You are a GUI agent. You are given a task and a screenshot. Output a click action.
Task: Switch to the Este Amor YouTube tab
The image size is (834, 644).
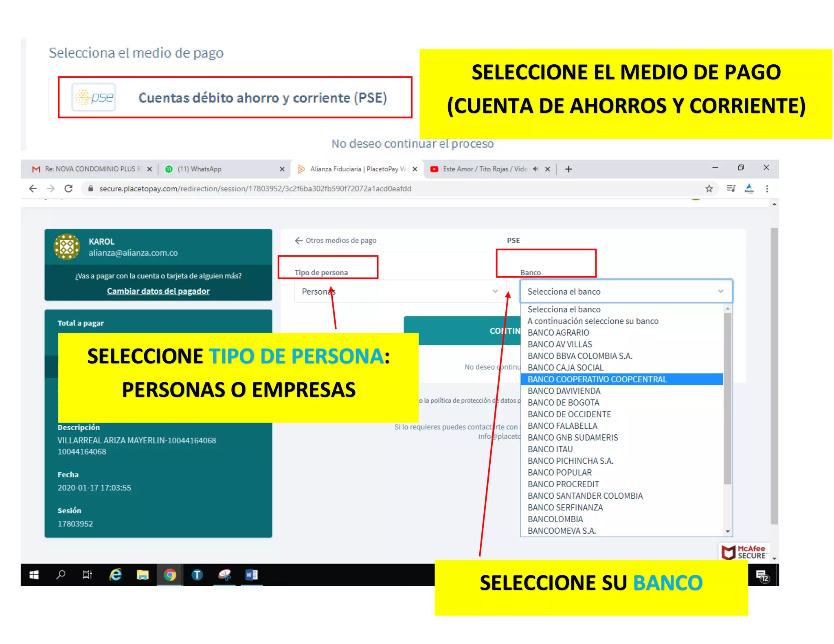pos(489,169)
